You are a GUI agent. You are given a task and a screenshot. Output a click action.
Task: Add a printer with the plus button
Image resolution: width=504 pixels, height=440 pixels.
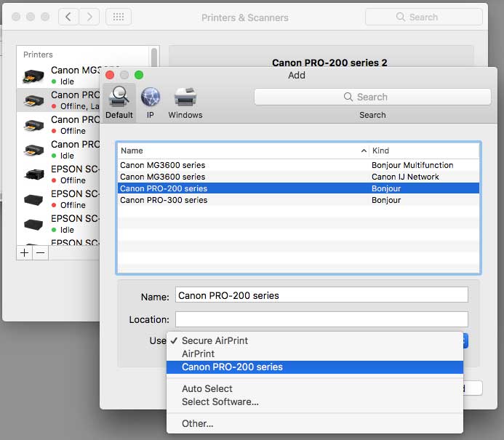click(x=25, y=253)
